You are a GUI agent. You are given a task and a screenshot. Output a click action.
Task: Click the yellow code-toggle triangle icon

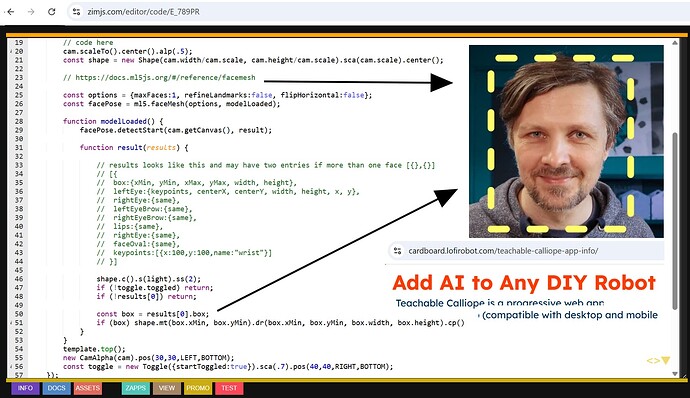[666, 361]
